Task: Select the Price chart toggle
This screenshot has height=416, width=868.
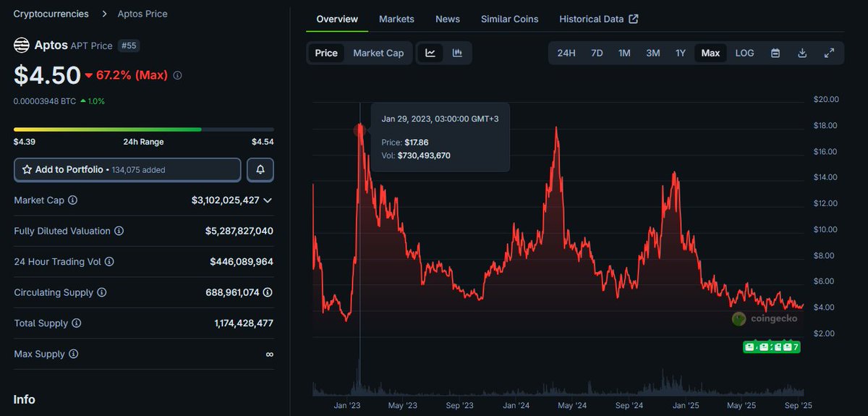Action: (x=326, y=53)
